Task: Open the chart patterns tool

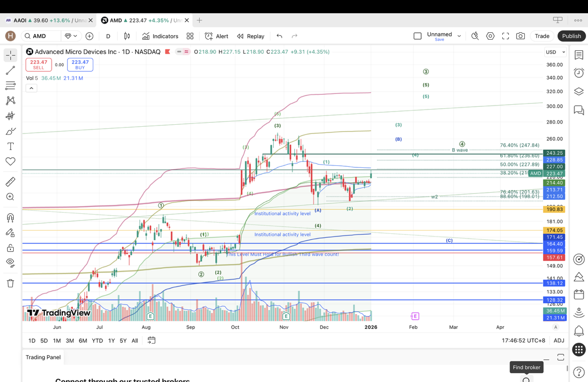Action: coord(10,101)
